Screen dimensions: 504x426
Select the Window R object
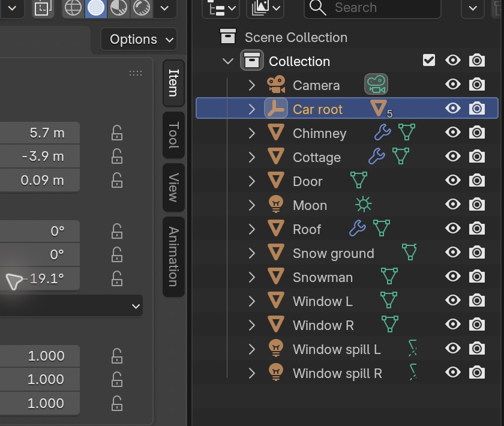tap(323, 325)
